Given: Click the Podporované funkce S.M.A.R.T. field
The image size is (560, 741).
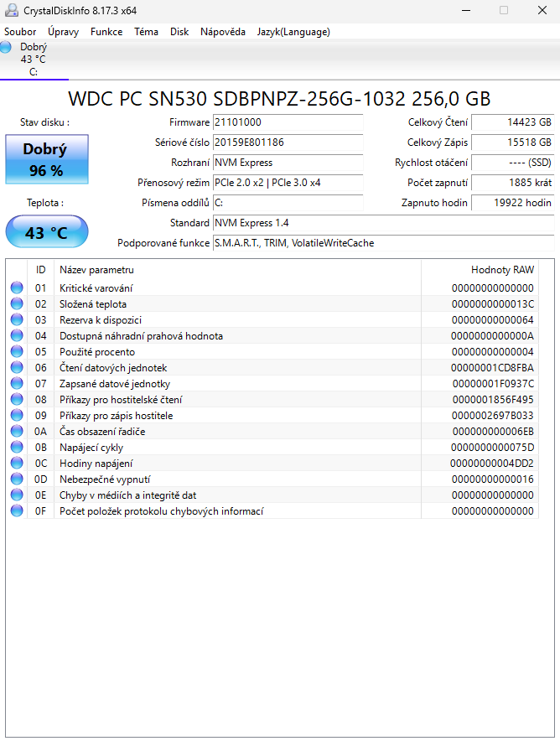Looking at the screenshot, I should coord(383,243).
